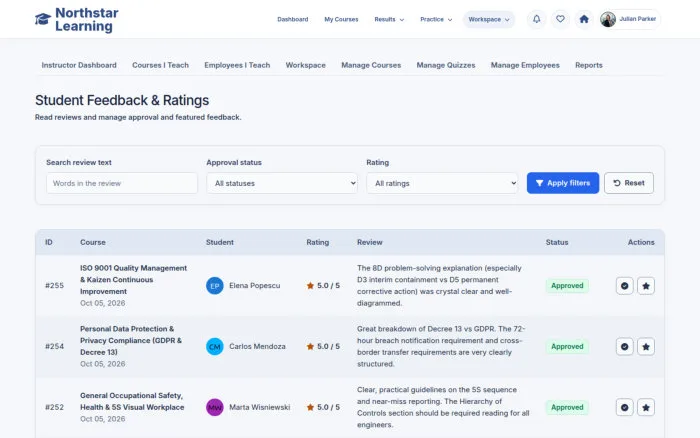The width and height of the screenshot is (700, 438).
Task: Click the Review column header
Action: tap(370, 242)
